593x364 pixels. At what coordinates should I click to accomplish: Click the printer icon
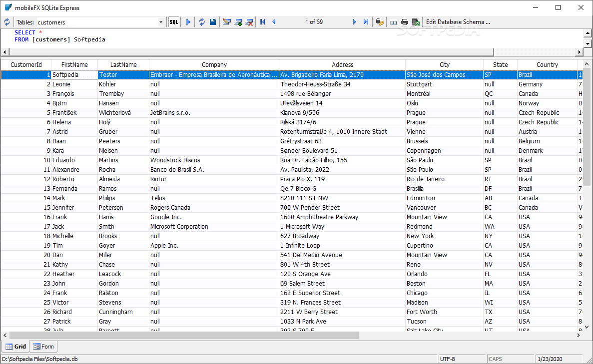coord(405,22)
